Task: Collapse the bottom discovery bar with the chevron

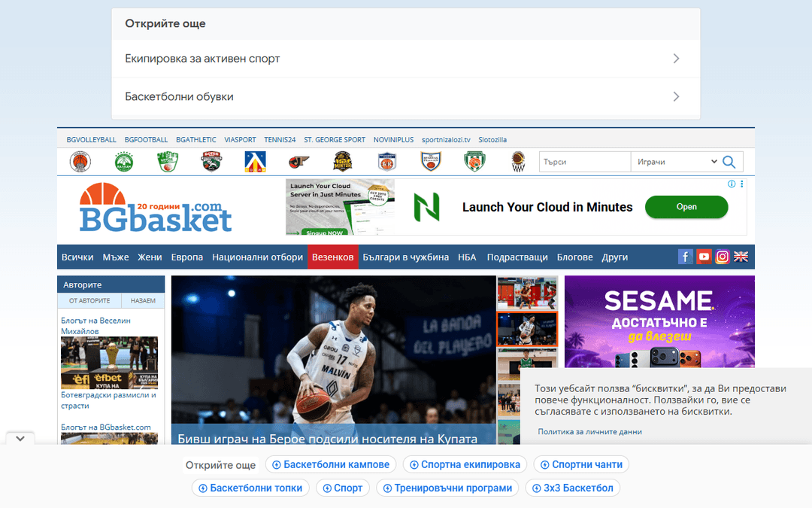Action: 20,439
